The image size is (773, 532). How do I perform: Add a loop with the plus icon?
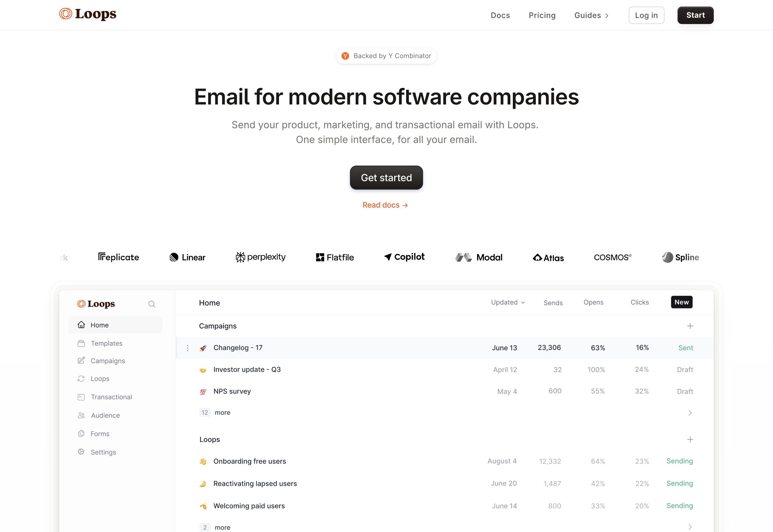click(x=690, y=440)
